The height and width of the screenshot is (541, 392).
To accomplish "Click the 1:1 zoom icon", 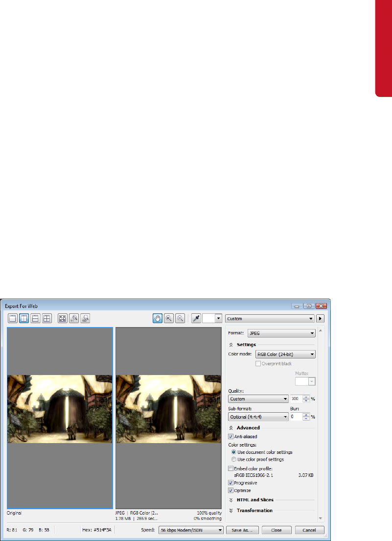I will click(74, 318).
